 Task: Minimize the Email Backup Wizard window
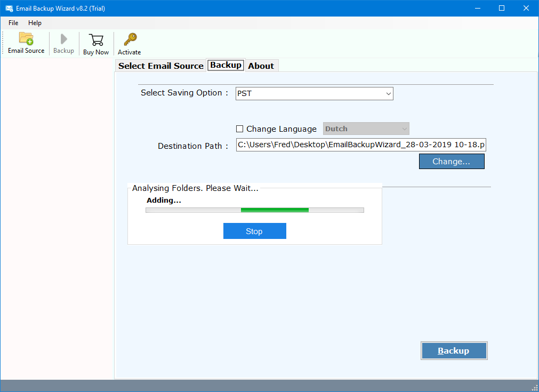click(x=478, y=8)
